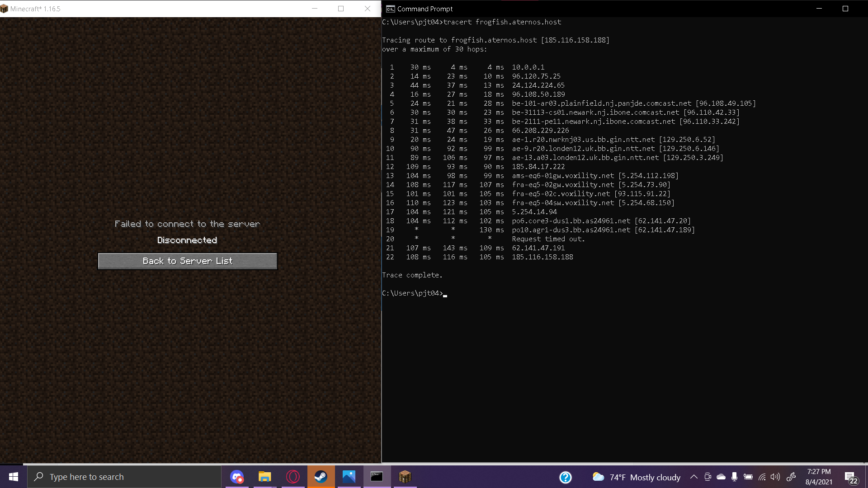
Task: Click hop 3 address 24.124.224.65
Action: tap(538, 85)
